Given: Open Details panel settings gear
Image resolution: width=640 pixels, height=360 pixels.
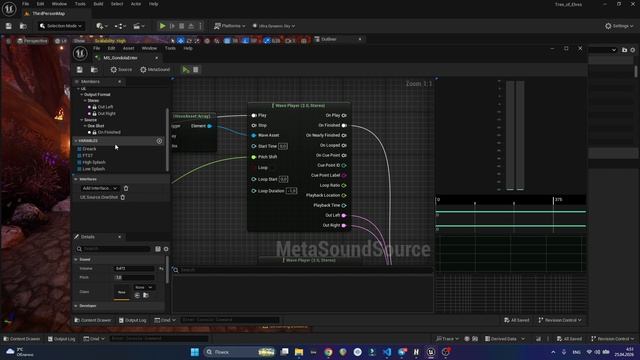Looking at the screenshot, I should pos(166,249).
